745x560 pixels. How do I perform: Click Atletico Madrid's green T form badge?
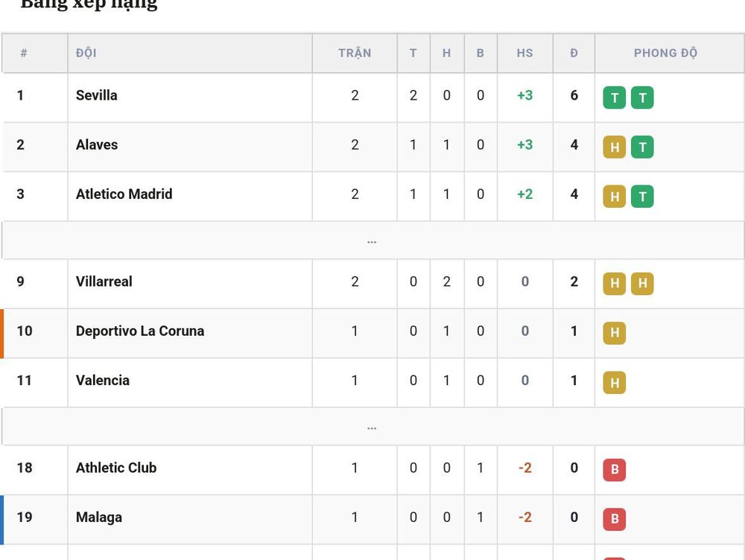[x=642, y=197]
